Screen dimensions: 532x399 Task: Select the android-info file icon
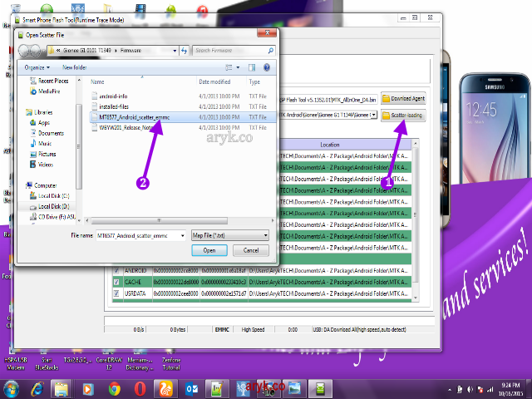tap(95, 96)
